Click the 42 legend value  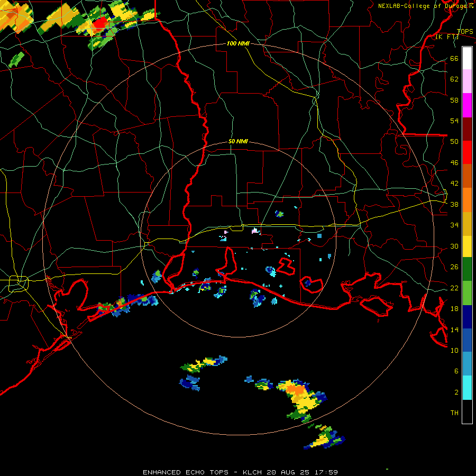[x=454, y=184]
